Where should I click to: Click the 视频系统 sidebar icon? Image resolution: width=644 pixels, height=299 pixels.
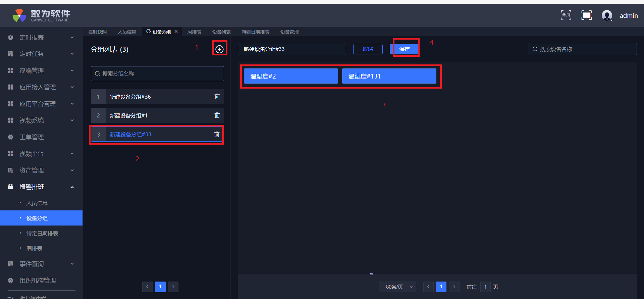point(11,120)
